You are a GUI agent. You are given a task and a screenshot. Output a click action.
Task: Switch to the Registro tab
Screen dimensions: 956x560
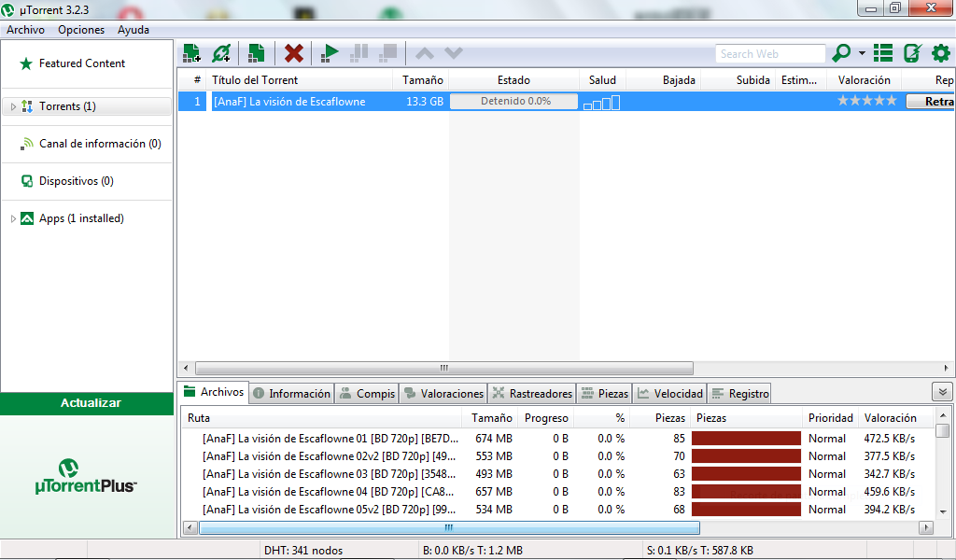(x=740, y=394)
